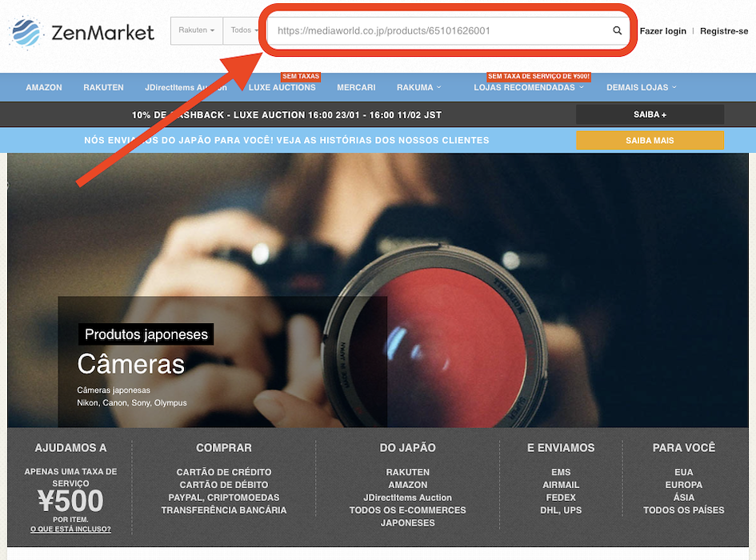Expand the LOJAS RECOMENDADAS dropdown

[529, 87]
